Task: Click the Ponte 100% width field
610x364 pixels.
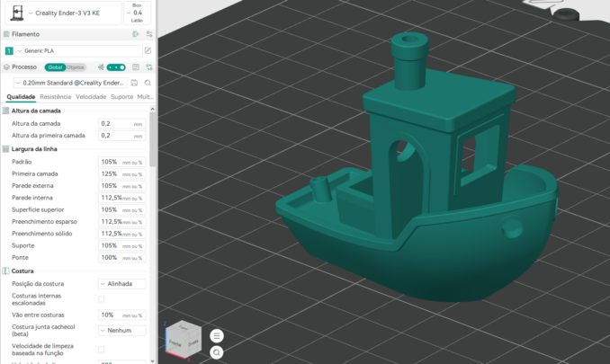Action: tap(121, 258)
